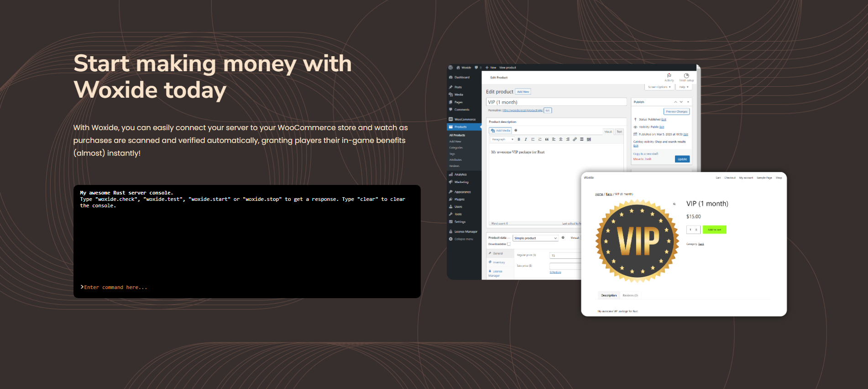Viewport: 868px width, 389px height.
Task: Click the product image zoom magnifier
Action: point(674,204)
